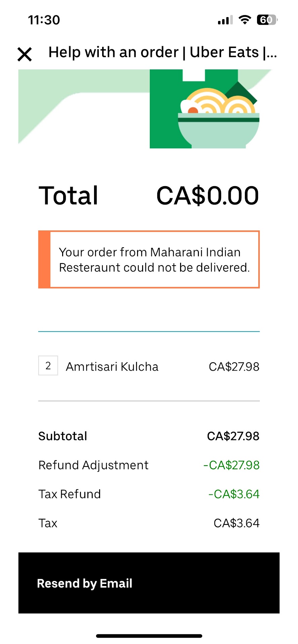Tap the Total CA$0.00 amount

tap(207, 196)
